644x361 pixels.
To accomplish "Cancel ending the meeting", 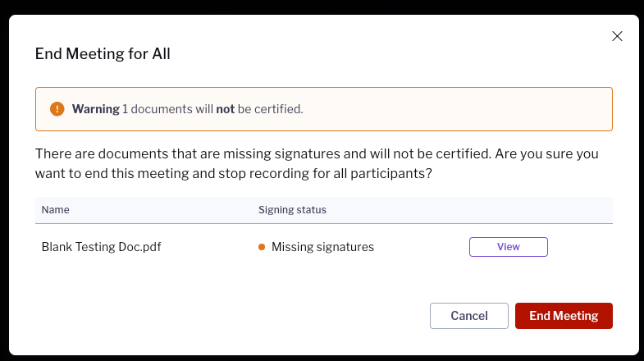I will (x=469, y=316).
